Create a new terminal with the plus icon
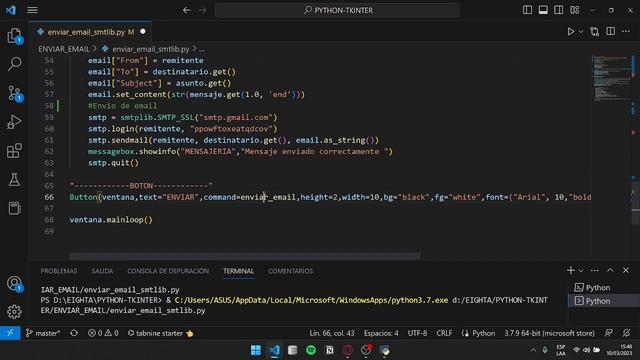640x360 pixels. point(571,270)
